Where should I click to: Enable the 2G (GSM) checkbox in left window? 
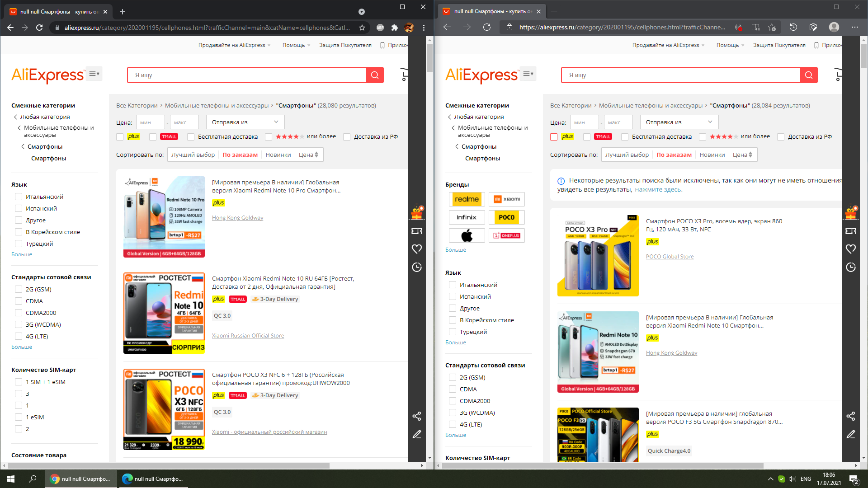pos(19,289)
